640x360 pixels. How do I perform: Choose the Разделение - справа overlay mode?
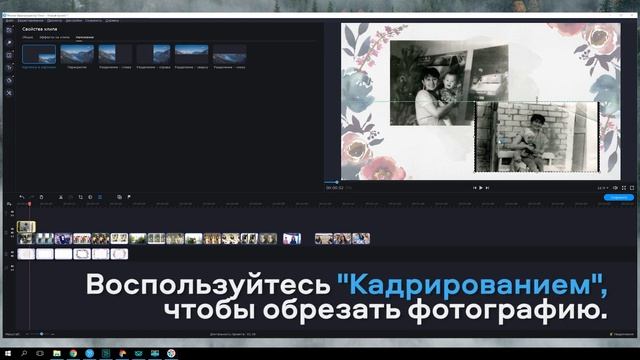tap(153, 54)
